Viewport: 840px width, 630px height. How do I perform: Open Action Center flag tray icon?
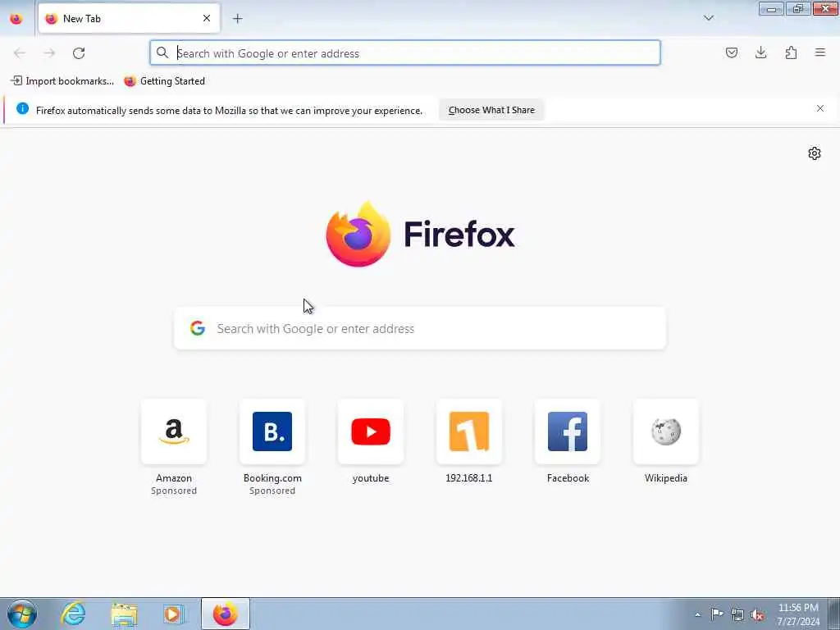717,614
